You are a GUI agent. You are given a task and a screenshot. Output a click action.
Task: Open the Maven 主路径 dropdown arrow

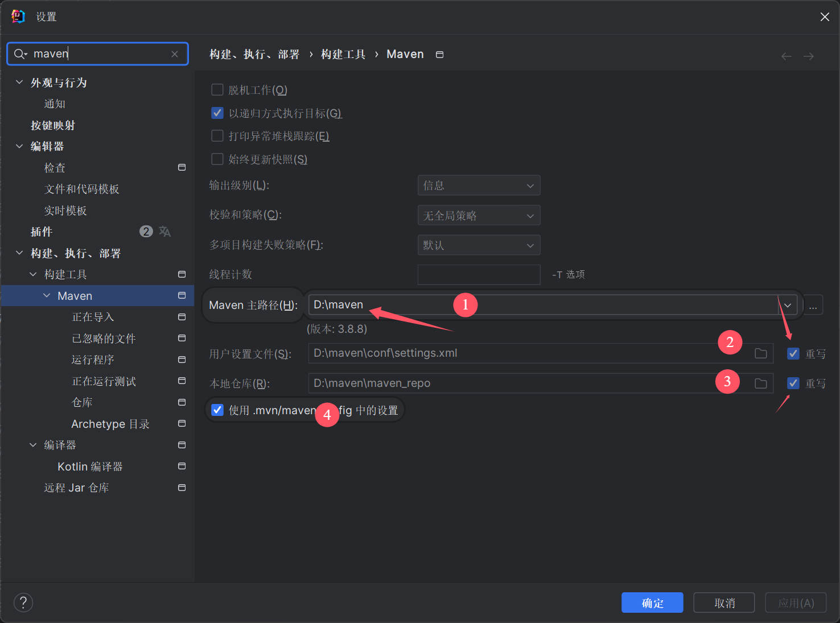(788, 305)
